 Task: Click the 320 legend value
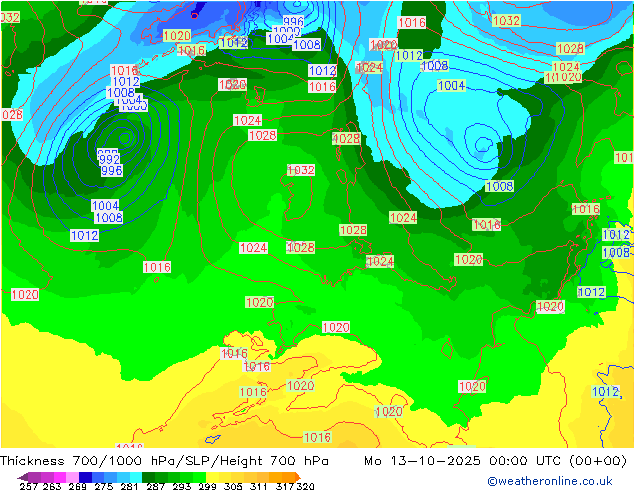(x=305, y=486)
